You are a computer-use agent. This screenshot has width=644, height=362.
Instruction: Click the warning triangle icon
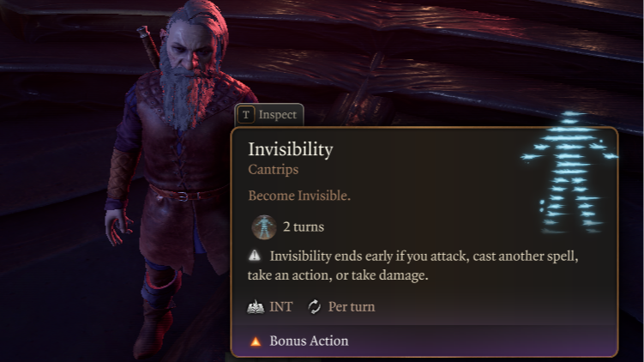(x=255, y=256)
